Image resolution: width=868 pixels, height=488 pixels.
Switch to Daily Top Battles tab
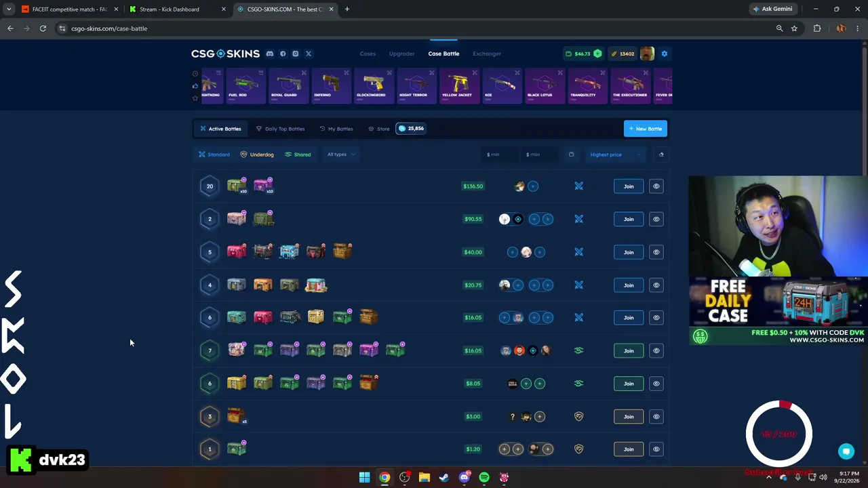[280, 129]
